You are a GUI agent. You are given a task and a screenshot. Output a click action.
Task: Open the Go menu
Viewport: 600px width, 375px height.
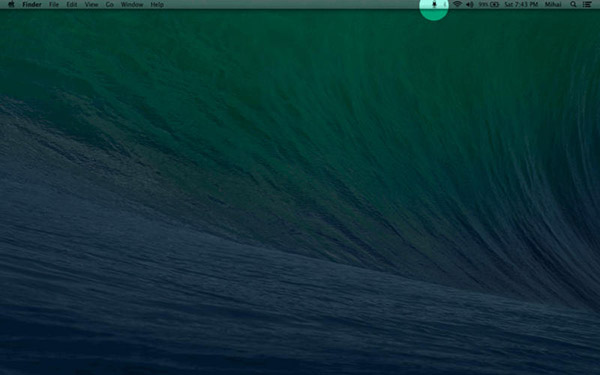110,5
